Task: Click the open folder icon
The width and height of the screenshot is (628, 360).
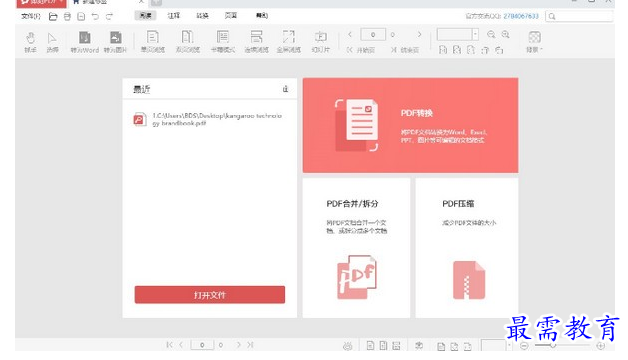Action: [x=53, y=16]
